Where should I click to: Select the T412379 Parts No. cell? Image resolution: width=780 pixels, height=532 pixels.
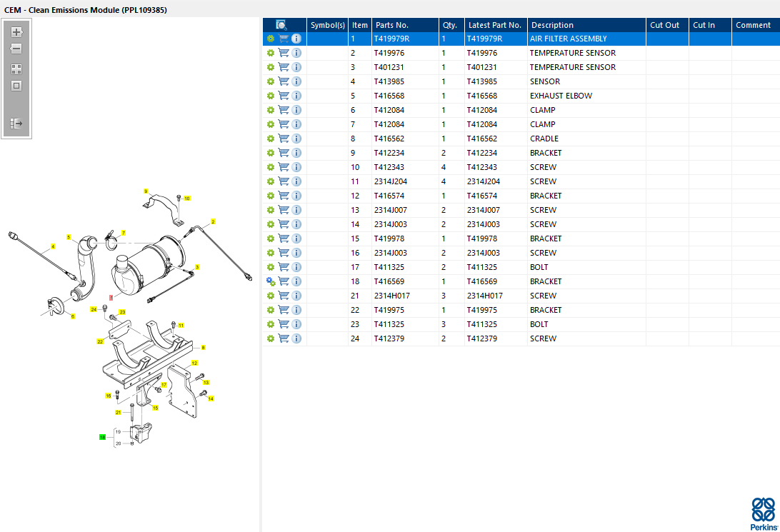(405, 338)
